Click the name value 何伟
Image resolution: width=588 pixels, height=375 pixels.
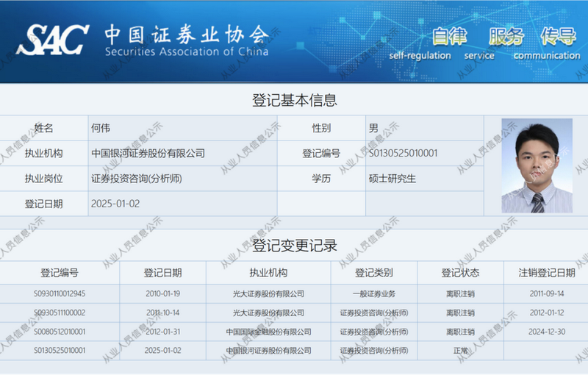point(101,128)
